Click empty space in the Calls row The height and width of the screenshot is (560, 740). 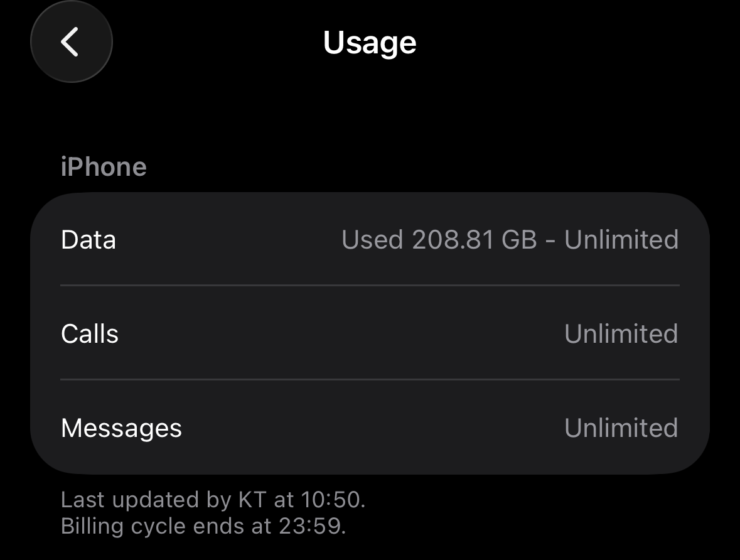pyautogui.click(x=339, y=334)
